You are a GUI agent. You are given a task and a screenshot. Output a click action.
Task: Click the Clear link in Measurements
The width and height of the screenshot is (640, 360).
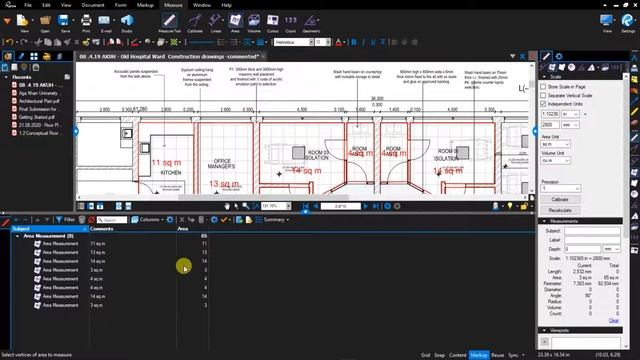click(613, 320)
